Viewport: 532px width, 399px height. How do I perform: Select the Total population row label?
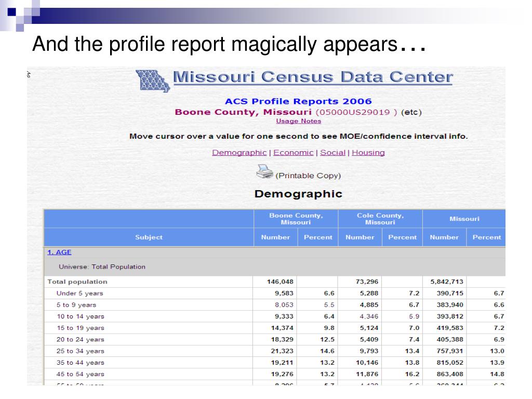[77, 282]
